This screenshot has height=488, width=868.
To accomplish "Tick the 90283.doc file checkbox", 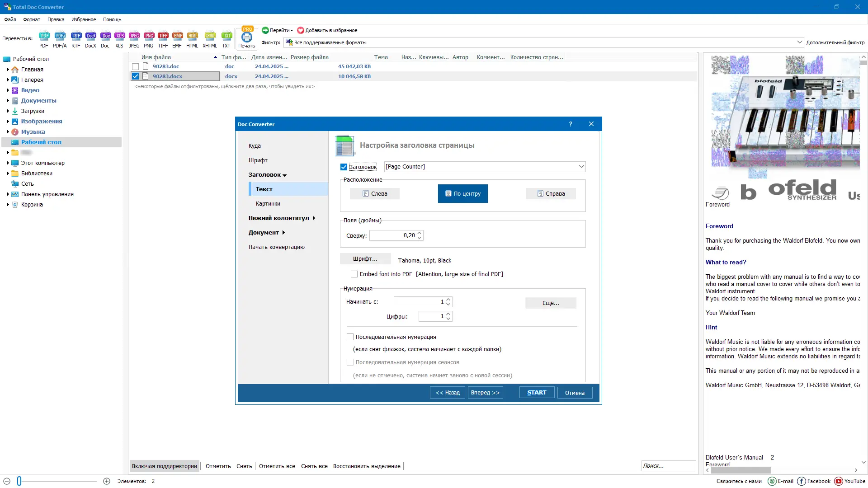I will click(135, 66).
